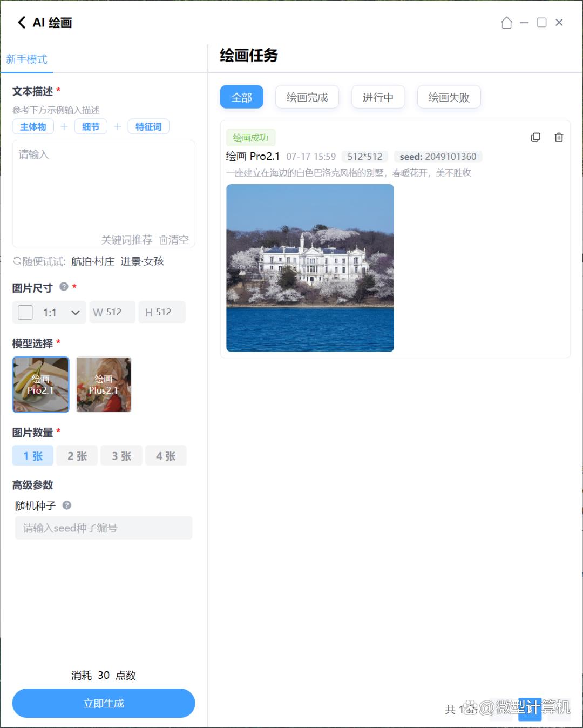Insert the 细节 tag
The height and width of the screenshot is (728, 583).
pos(91,127)
